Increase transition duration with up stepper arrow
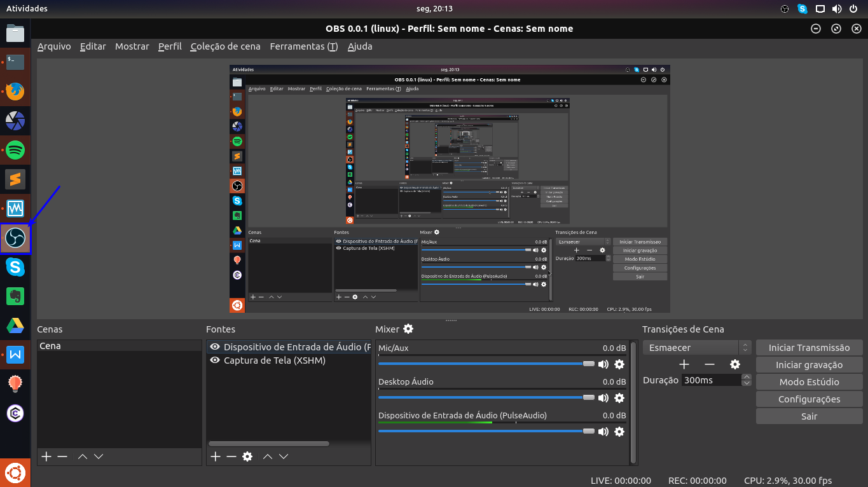Image resolution: width=868 pixels, height=487 pixels. pos(747,377)
